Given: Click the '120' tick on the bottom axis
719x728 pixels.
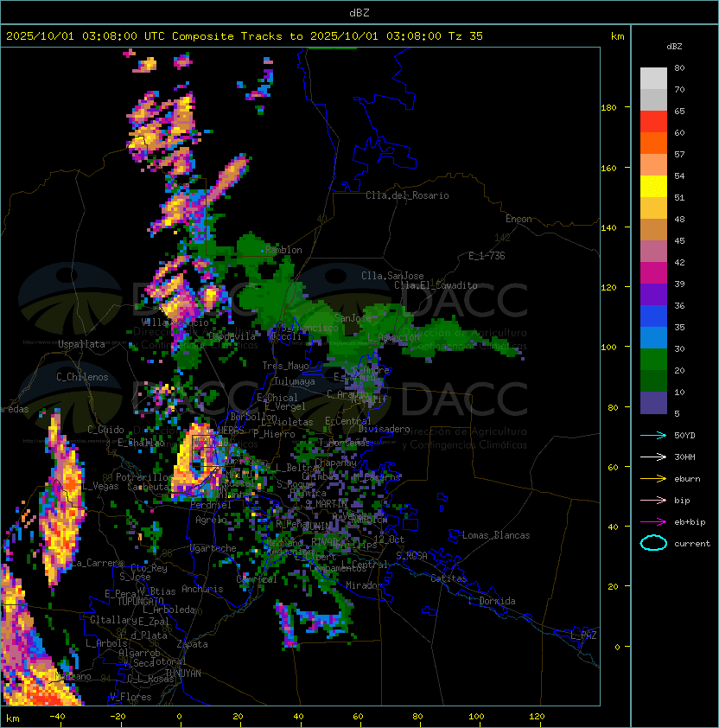Looking at the screenshot, I should 537,717.
